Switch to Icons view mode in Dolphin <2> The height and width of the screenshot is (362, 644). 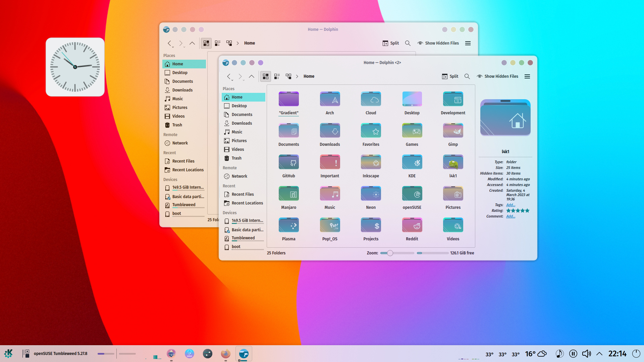click(x=265, y=76)
